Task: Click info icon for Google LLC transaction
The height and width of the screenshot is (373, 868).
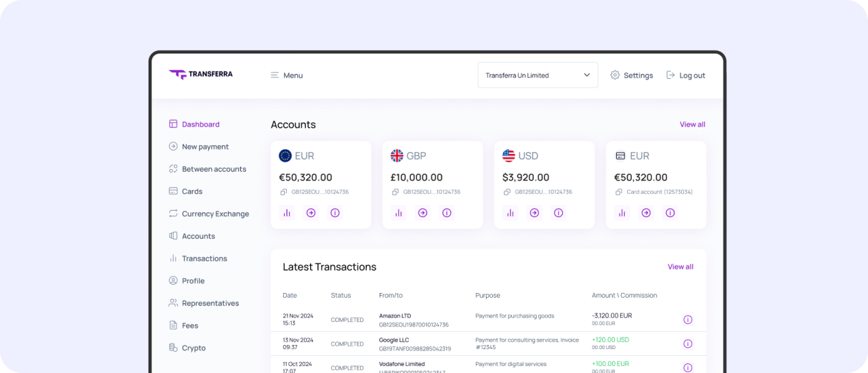Action: tap(688, 344)
